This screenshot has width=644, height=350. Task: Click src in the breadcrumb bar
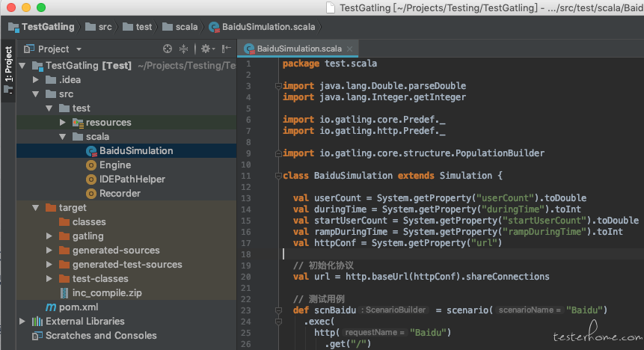tap(99, 27)
